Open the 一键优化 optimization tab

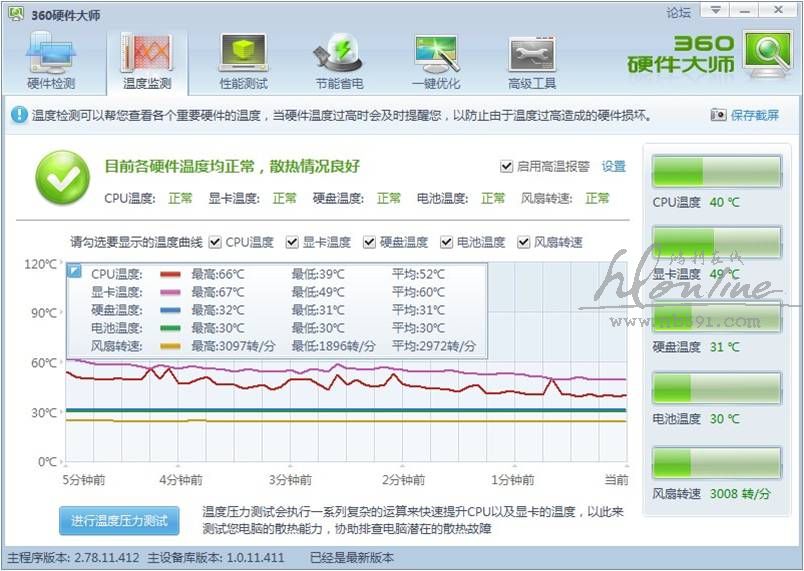[x=436, y=60]
